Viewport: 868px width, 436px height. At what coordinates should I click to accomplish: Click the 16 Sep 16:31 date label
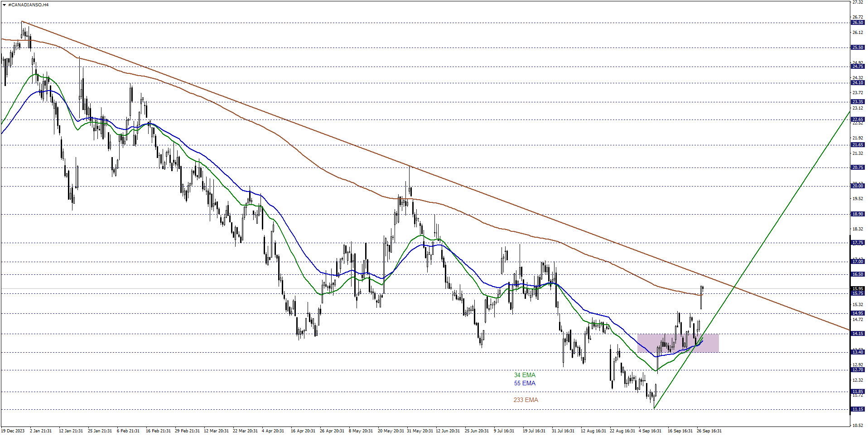coord(680,431)
